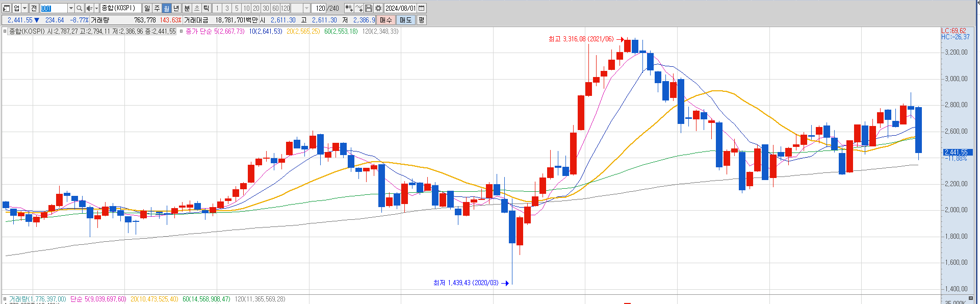The width and height of the screenshot is (980, 304).
Task: Click the volume 20(10,473,525.40) label
Action: coord(154,299)
